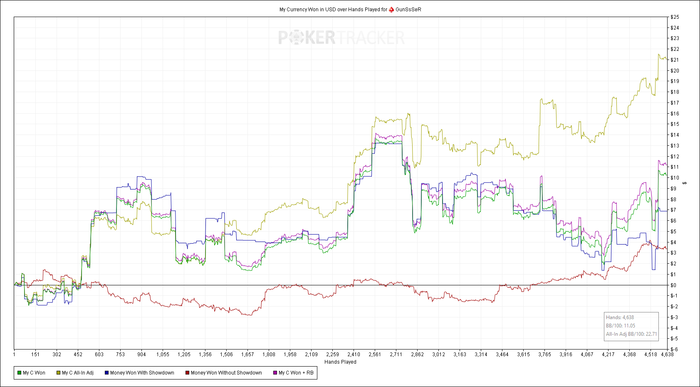Click the '4,518' x-axis tick label

coord(650,355)
